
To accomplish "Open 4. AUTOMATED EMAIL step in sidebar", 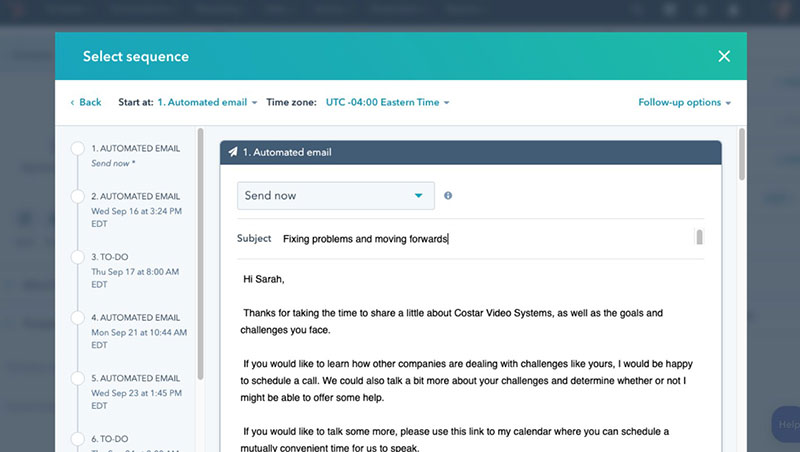I will click(x=136, y=317).
